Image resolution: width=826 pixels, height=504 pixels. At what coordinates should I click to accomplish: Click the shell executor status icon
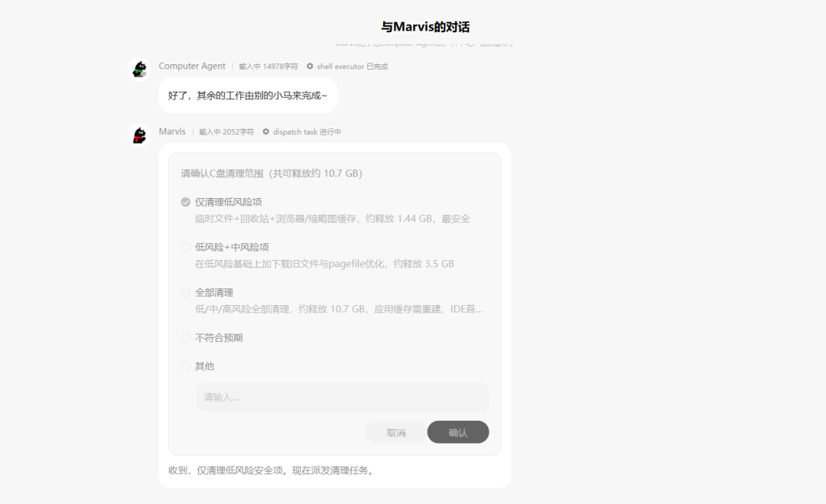310,67
